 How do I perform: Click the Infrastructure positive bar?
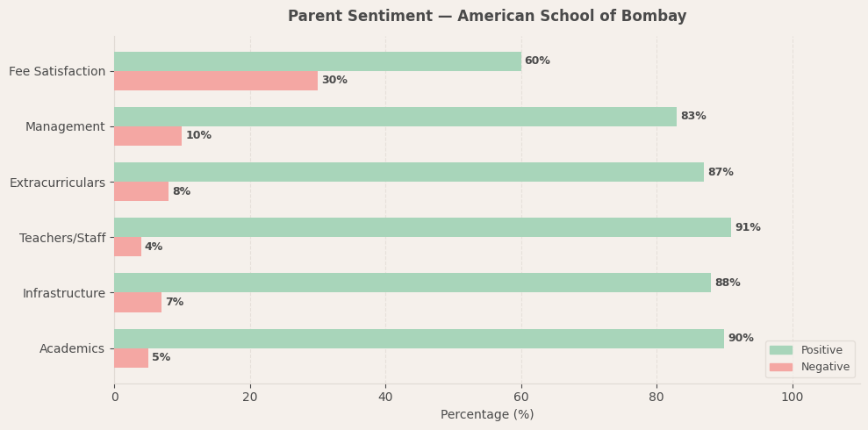click(x=412, y=283)
